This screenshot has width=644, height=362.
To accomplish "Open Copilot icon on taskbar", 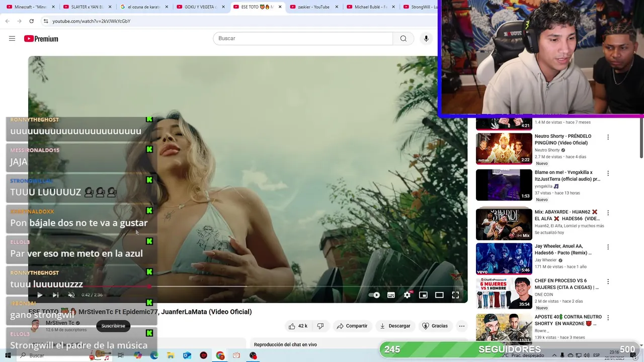I will tap(138, 355).
